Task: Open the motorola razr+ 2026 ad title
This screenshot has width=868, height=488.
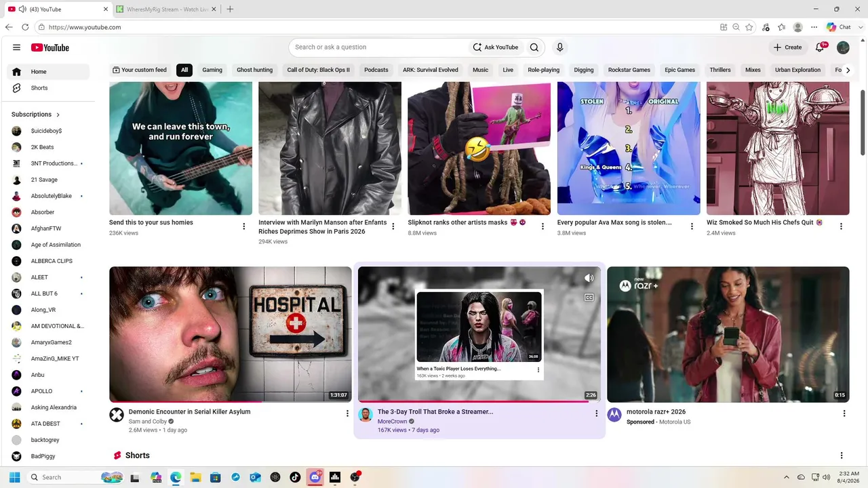Action: 656,411
